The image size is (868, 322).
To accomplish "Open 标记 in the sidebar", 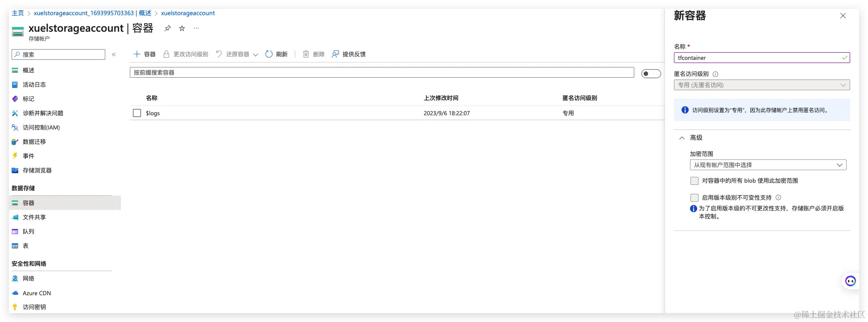I will [29, 99].
